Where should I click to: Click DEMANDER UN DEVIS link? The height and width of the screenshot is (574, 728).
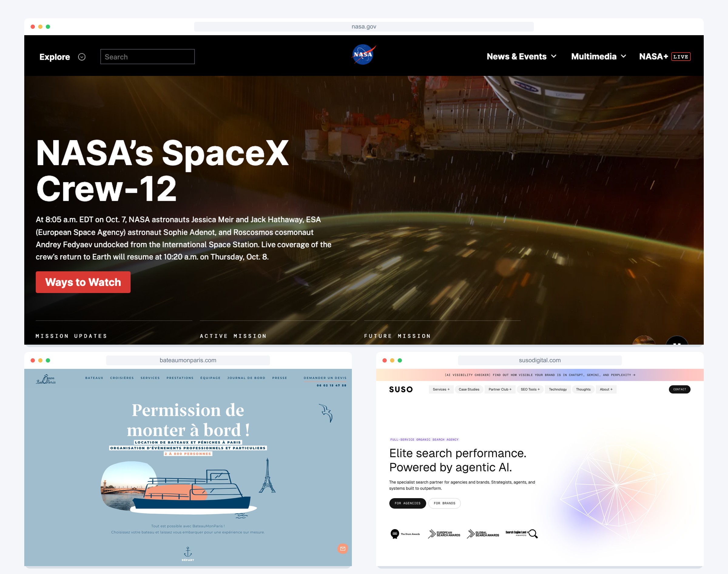coord(325,378)
